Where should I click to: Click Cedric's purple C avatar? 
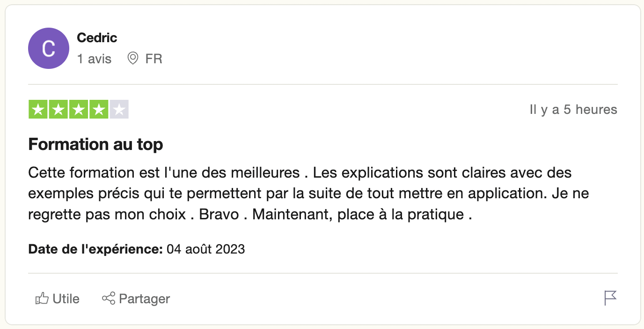(x=49, y=48)
